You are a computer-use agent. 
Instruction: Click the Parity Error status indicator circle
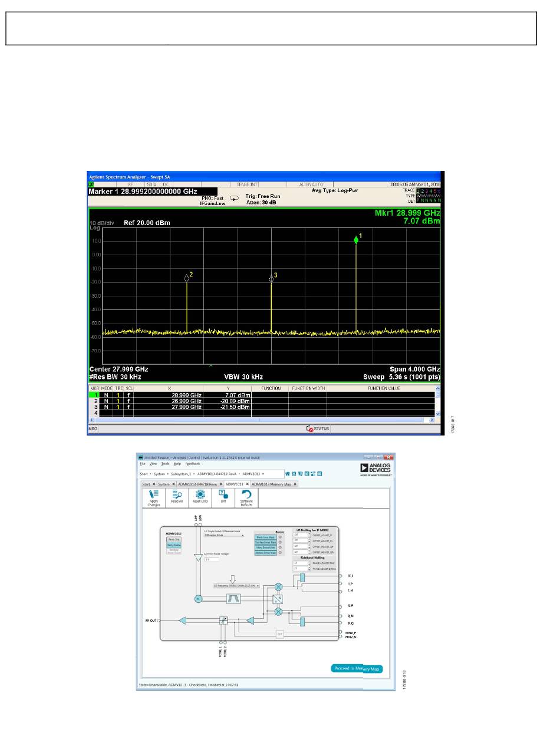[280, 537]
